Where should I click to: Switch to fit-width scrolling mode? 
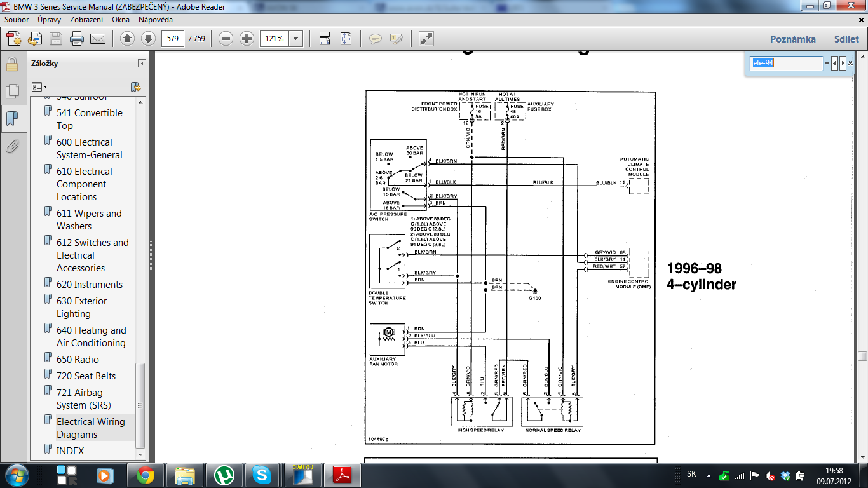point(325,39)
